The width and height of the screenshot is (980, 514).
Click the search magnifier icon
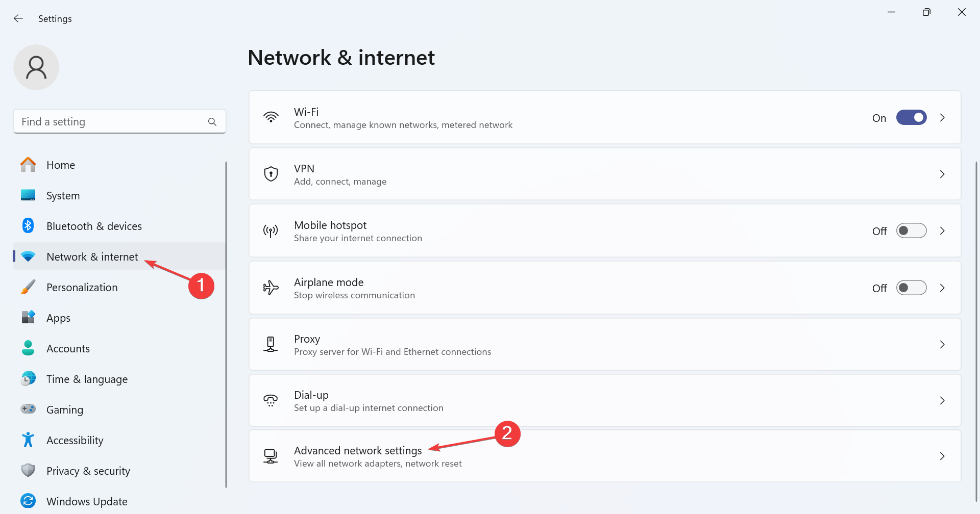pyautogui.click(x=212, y=122)
